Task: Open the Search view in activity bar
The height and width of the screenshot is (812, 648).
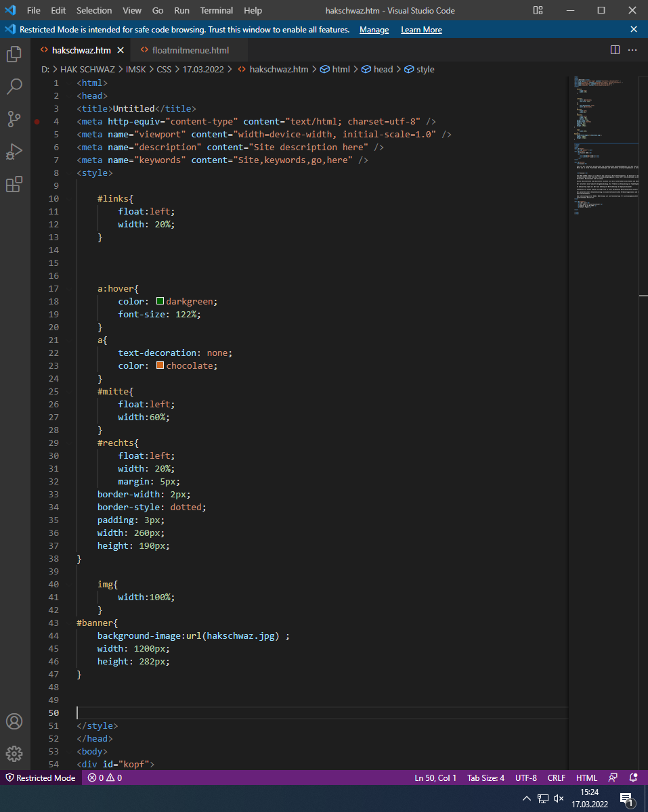Action: click(14, 87)
